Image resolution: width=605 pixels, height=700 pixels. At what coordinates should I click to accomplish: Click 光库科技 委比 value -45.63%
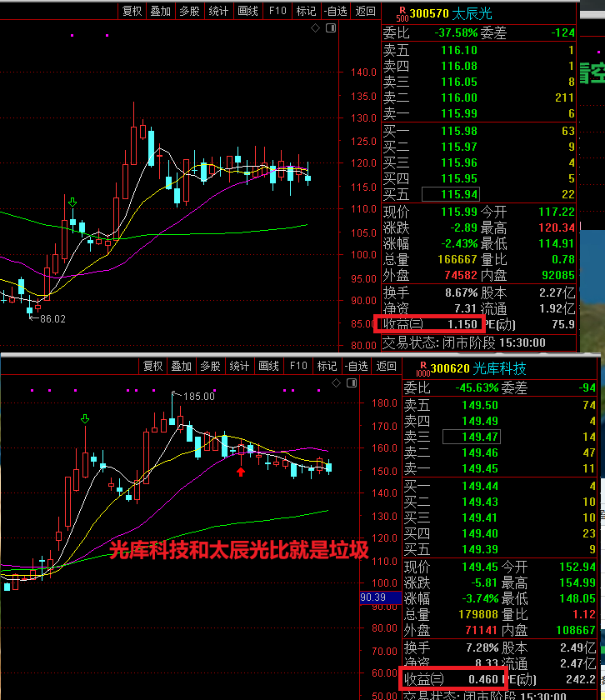coord(477,388)
